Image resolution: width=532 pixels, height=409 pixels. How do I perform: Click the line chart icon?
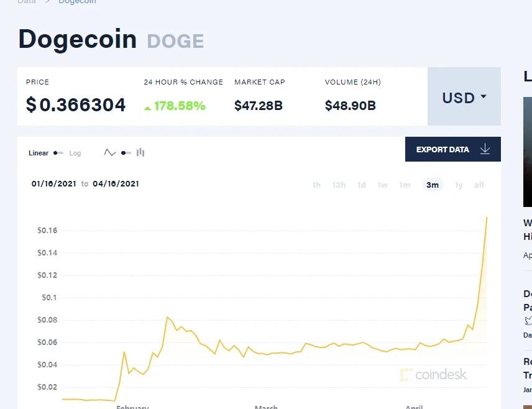(109, 153)
